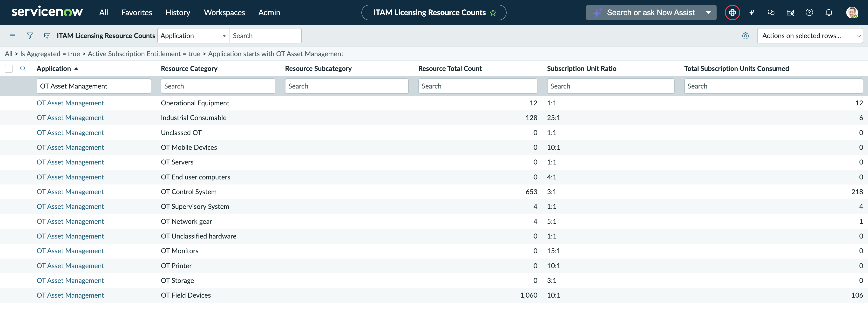Open OT Asset Management link for Industrial Consumable
This screenshot has height=314, width=868.
click(x=70, y=118)
